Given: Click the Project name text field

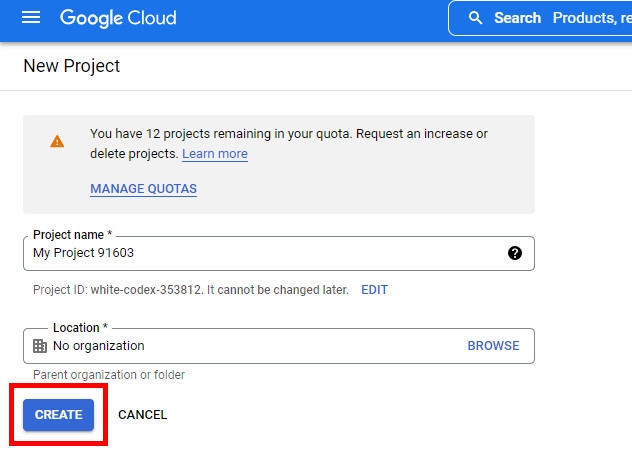Looking at the screenshot, I should tap(279, 253).
